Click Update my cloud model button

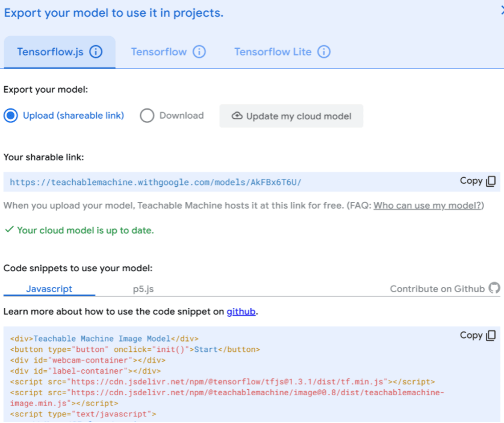point(291,116)
